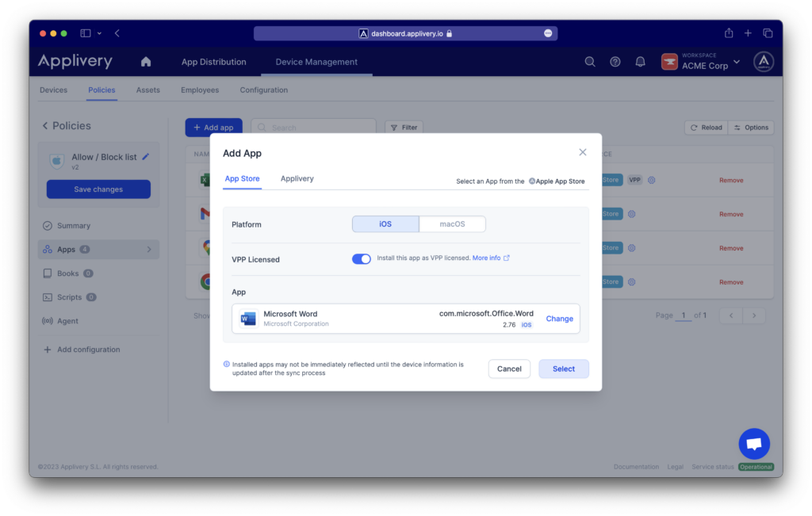812x516 pixels.
Task: Go back in browser history
Action: point(117,33)
